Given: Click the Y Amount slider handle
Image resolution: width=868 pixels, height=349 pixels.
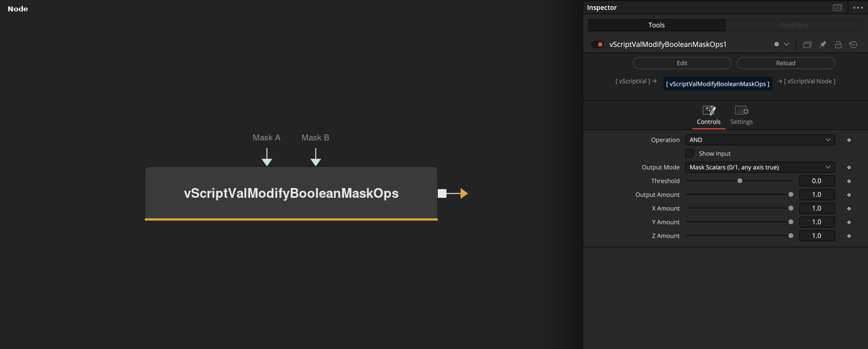Looking at the screenshot, I should [x=791, y=222].
